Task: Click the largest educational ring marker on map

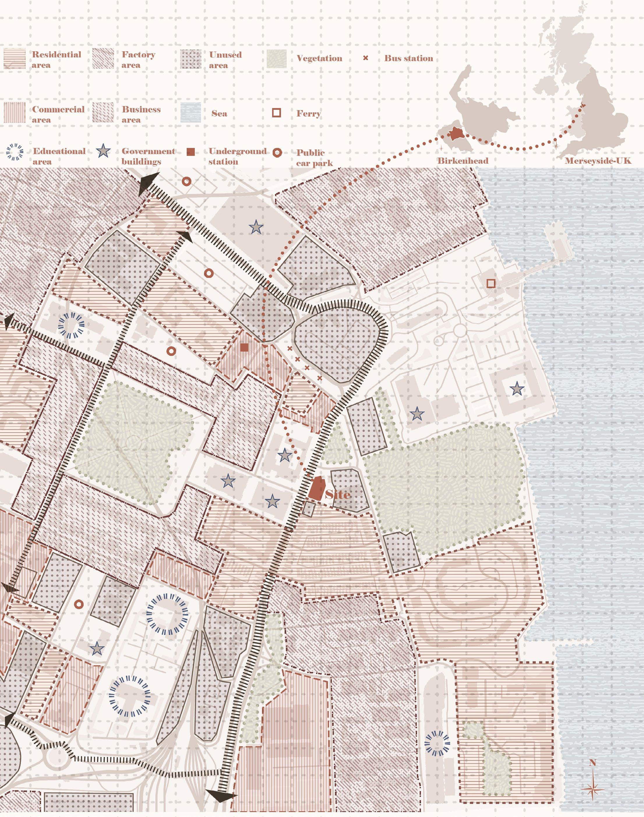Action: (x=167, y=615)
